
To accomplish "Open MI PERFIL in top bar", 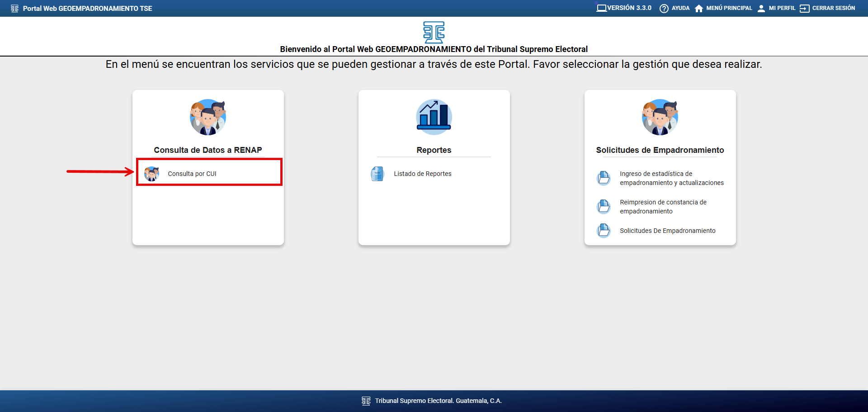I will coord(782,8).
